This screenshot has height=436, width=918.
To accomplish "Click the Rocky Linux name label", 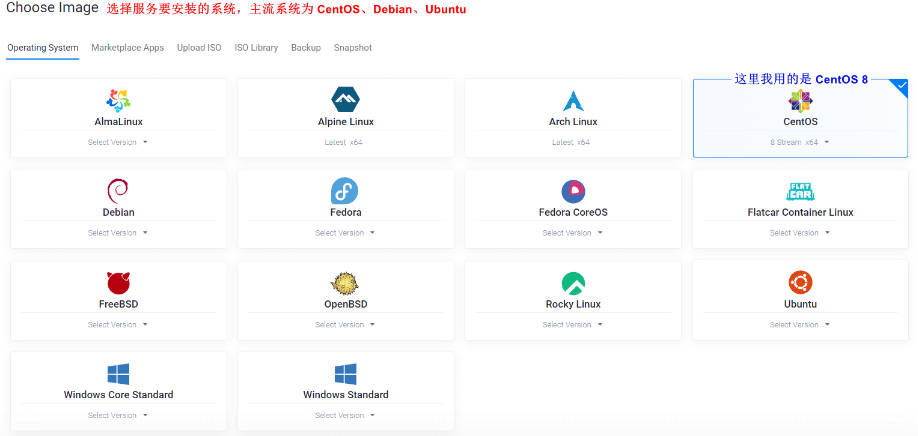I will (573, 304).
